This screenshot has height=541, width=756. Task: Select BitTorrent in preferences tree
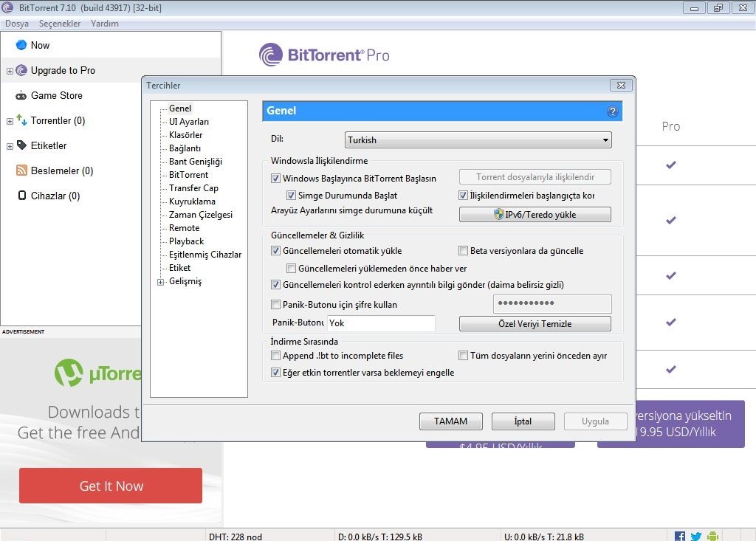tap(188, 174)
